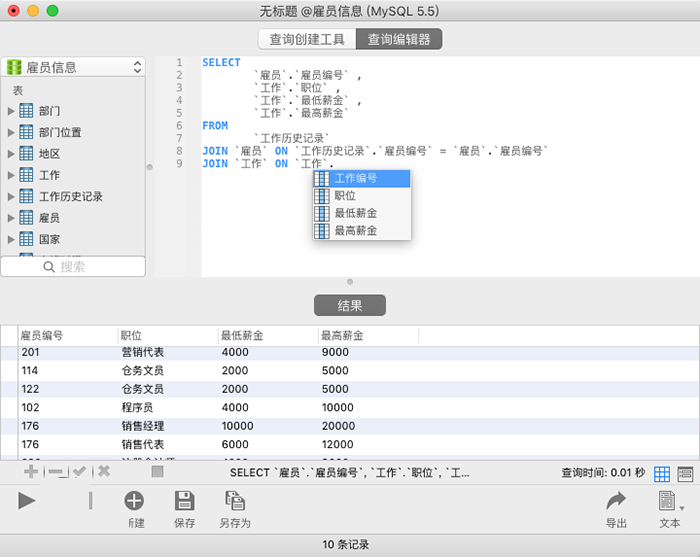Click the 部门 table icon

tap(26, 111)
